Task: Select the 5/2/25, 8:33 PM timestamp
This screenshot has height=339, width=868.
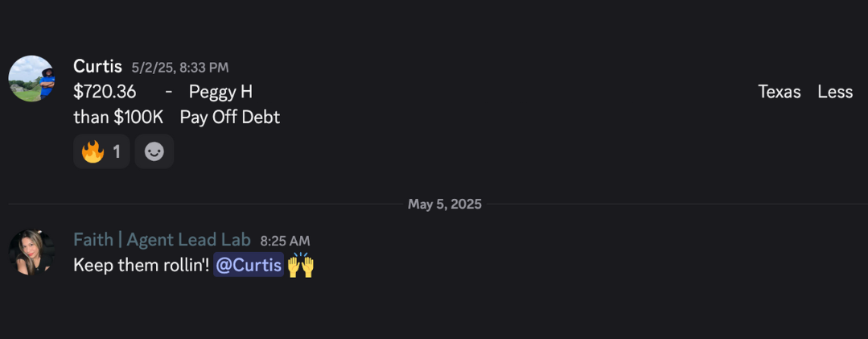Action: (180, 68)
